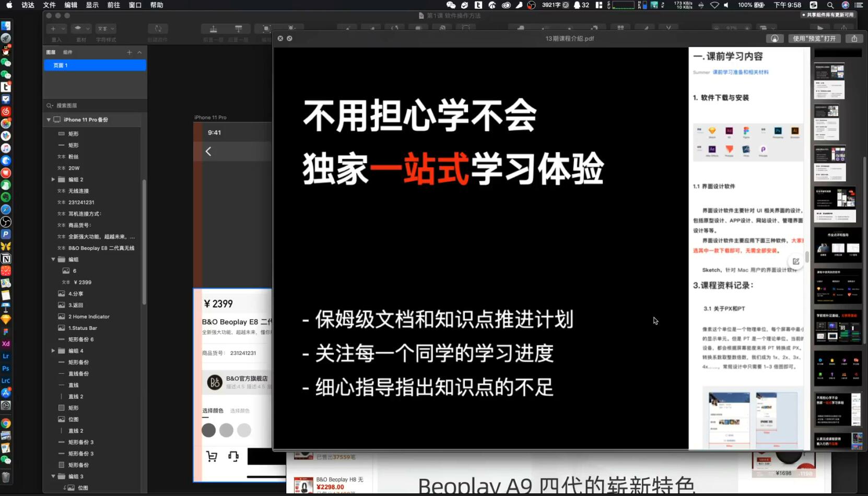The width and height of the screenshot is (868, 496).
Task: Click the shopping cart icon in artboard
Action: [212, 456]
